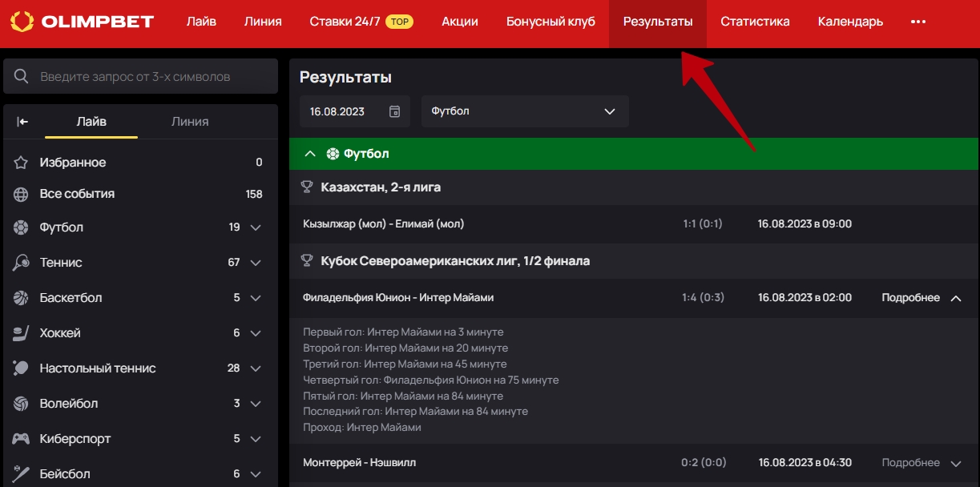Open the Бонусный клуб page

pyautogui.click(x=550, y=22)
